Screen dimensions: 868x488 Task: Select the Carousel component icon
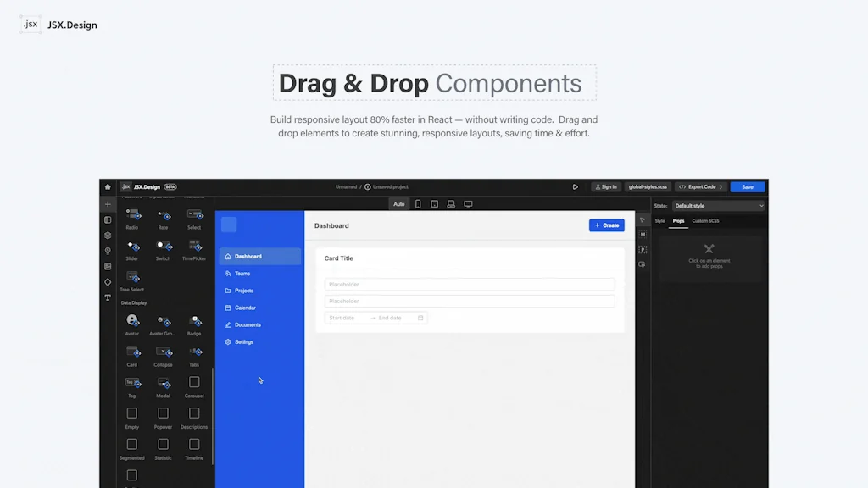point(193,383)
